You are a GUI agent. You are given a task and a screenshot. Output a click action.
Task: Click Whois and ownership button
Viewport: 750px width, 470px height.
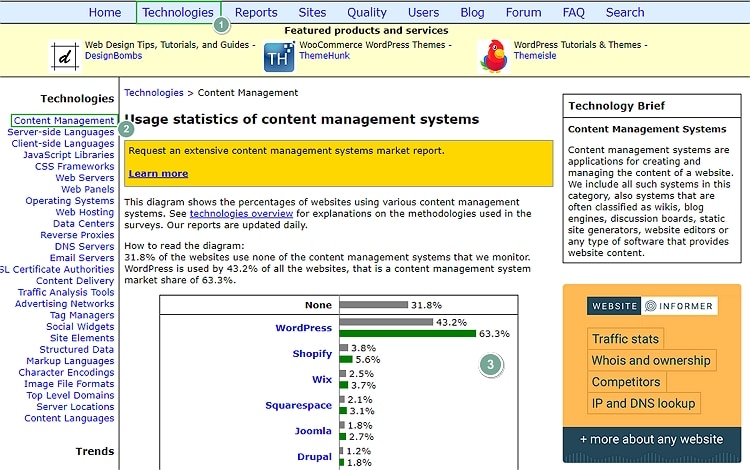pyautogui.click(x=651, y=360)
